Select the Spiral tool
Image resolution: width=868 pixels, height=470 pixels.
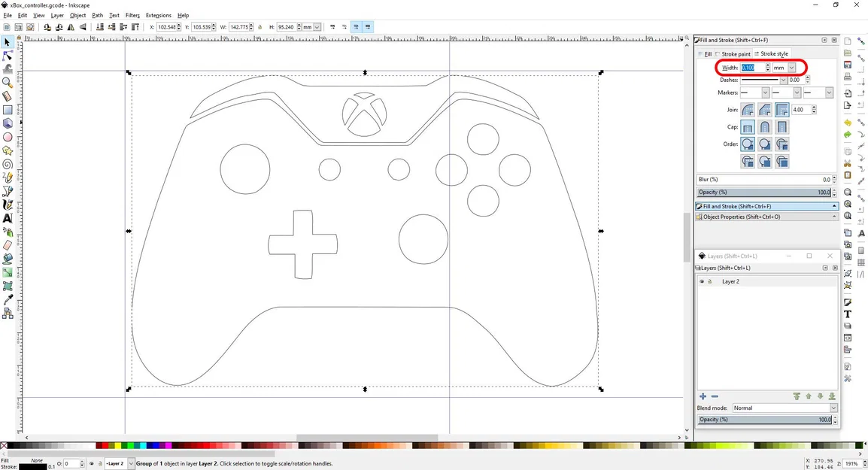point(8,164)
